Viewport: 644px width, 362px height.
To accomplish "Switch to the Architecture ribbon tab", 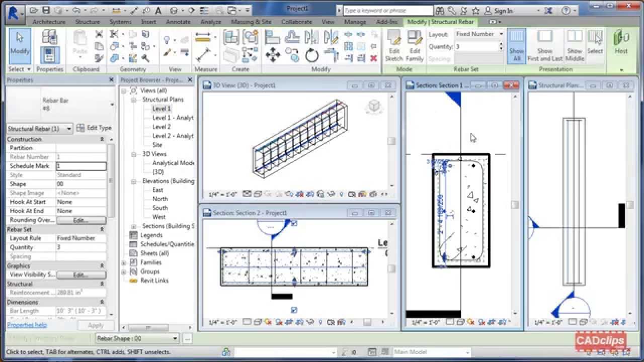I will coord(49,22).
